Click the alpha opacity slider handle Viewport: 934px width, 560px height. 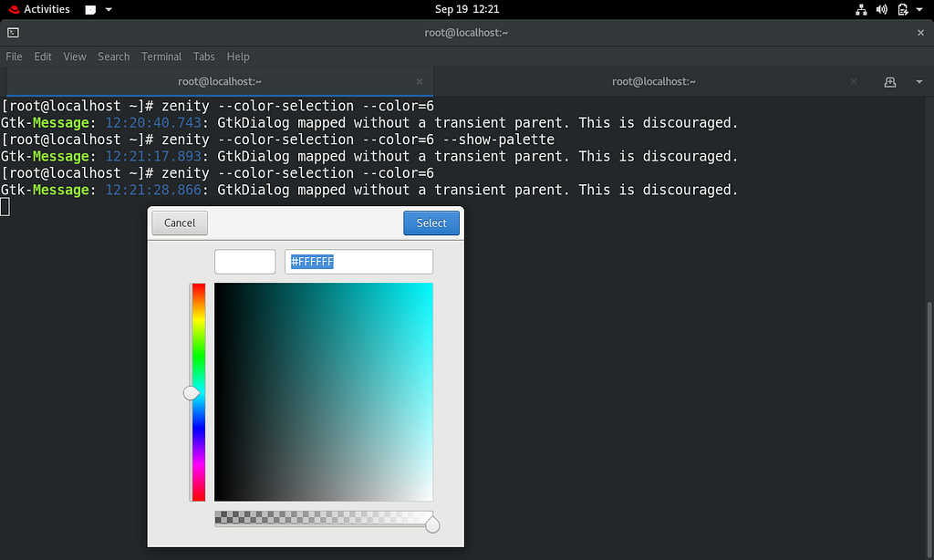click(x=432, y=524)
